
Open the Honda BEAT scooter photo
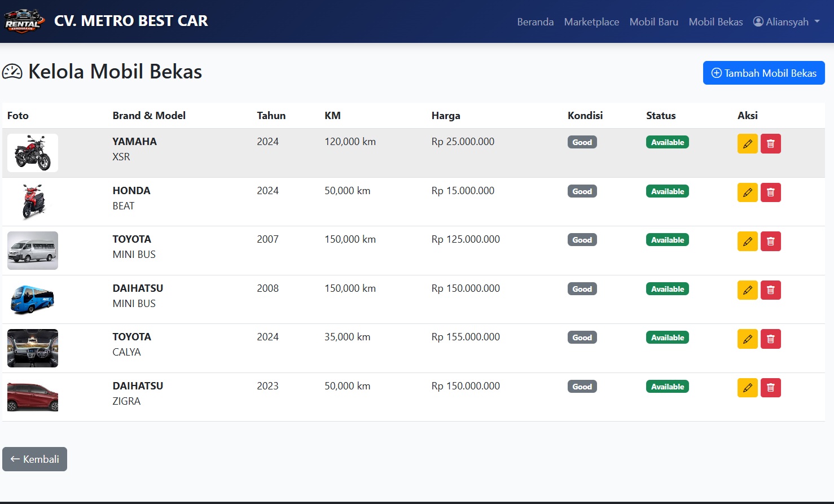tap(33, 201)
